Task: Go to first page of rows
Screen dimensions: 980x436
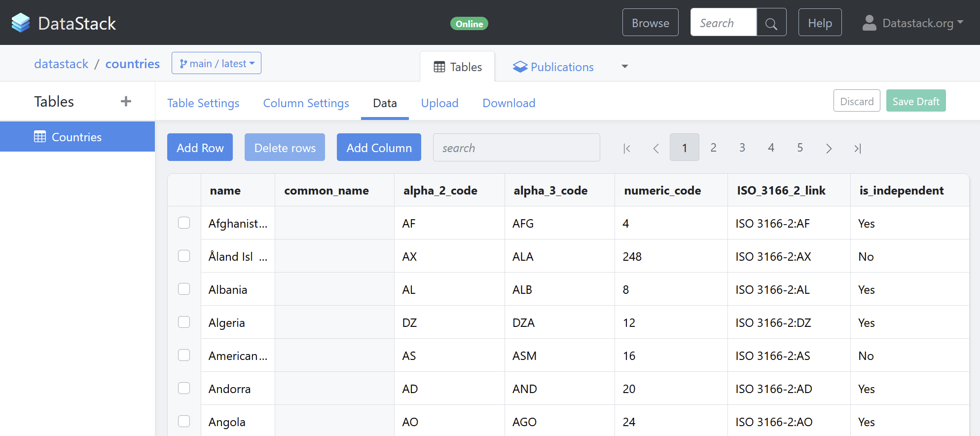Action: tap(627, 148)
